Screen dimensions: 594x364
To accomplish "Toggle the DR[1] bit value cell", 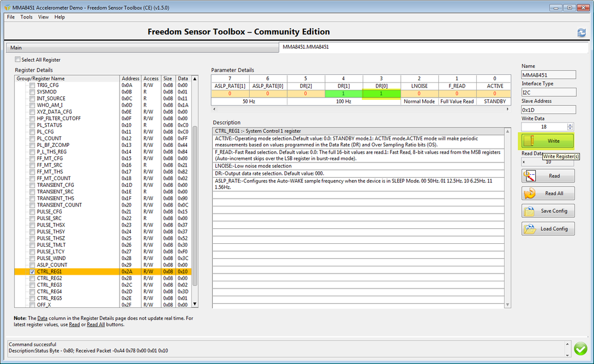I will pos(344,93).
